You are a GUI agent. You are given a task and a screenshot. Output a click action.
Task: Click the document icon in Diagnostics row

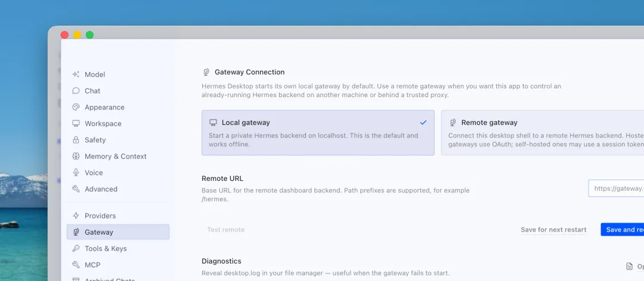(629, 267)
